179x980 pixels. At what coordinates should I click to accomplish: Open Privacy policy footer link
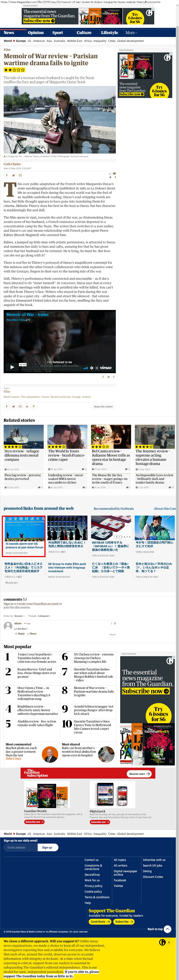[x=93, y=886]
